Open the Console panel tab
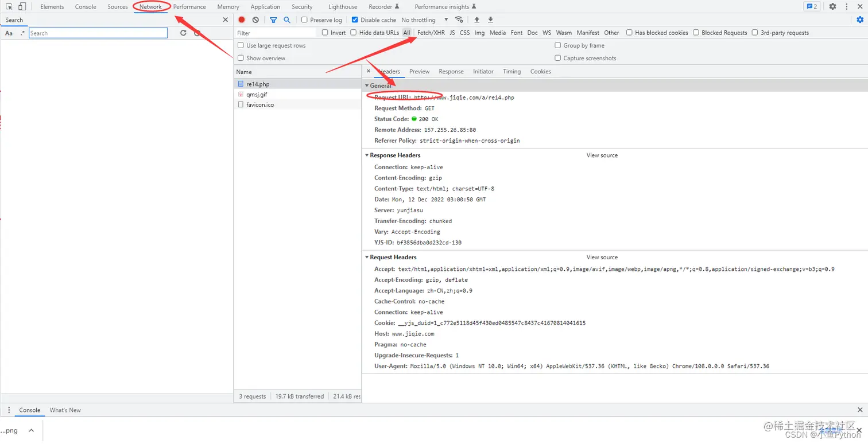The height and width of the screenshot is (444, 868). tap(86, 7)
